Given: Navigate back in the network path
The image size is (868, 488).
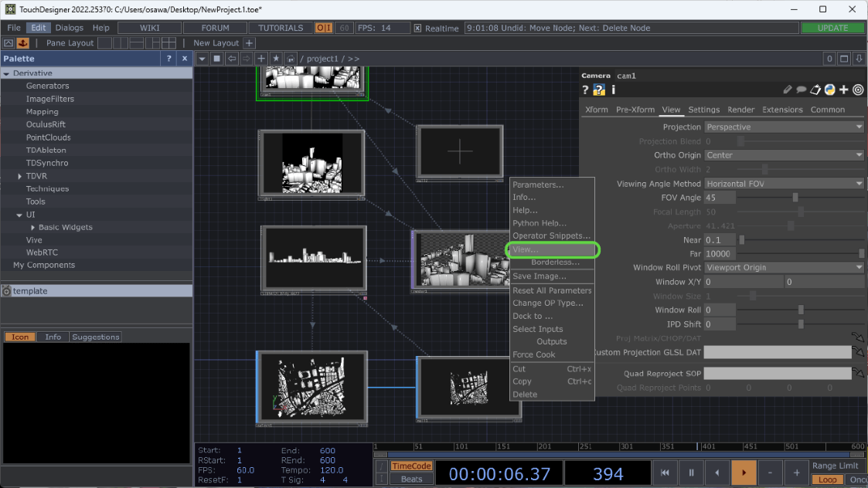Looking at the screenshot, I should 232,58.
